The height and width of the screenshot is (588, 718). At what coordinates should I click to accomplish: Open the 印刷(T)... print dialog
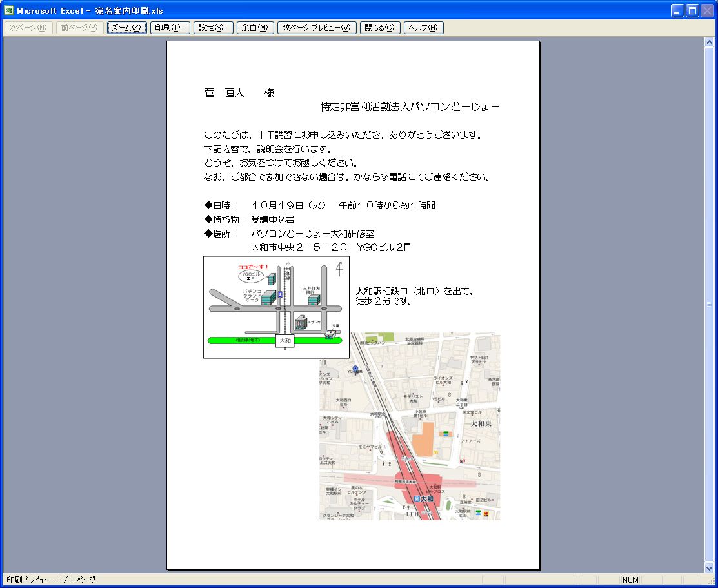(x=170, y=28)
